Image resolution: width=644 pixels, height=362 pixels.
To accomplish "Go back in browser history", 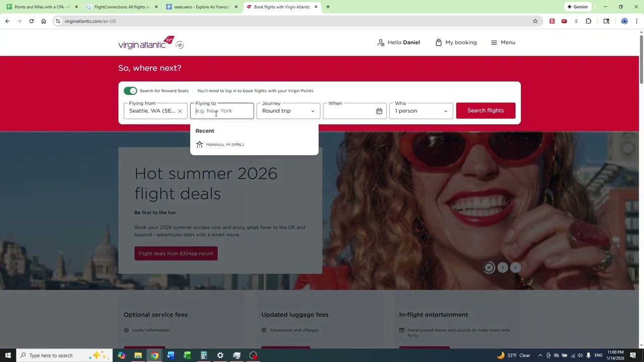I will point(8,21).
